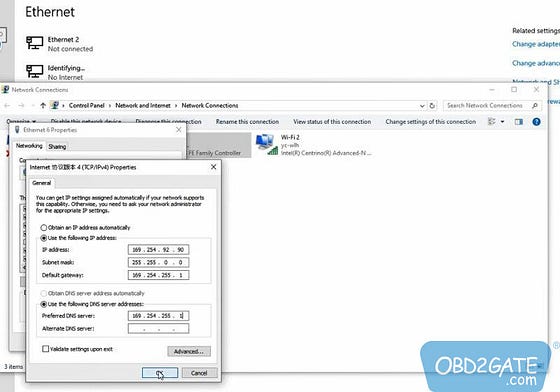Image resolution: width=560 pixels, height=392 pixels.
Task: Select 'Ethernet 2 Not connected' entry
Action: point(60,44)
